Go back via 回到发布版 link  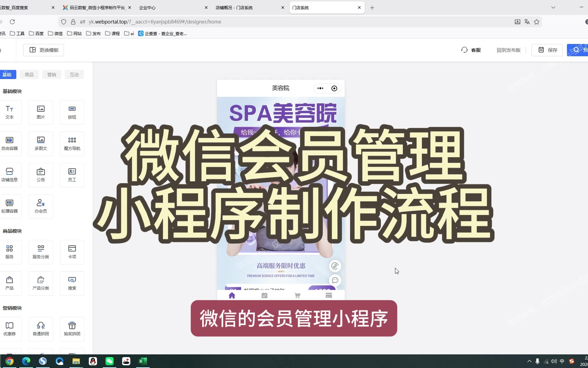click(x=508, y=50)
